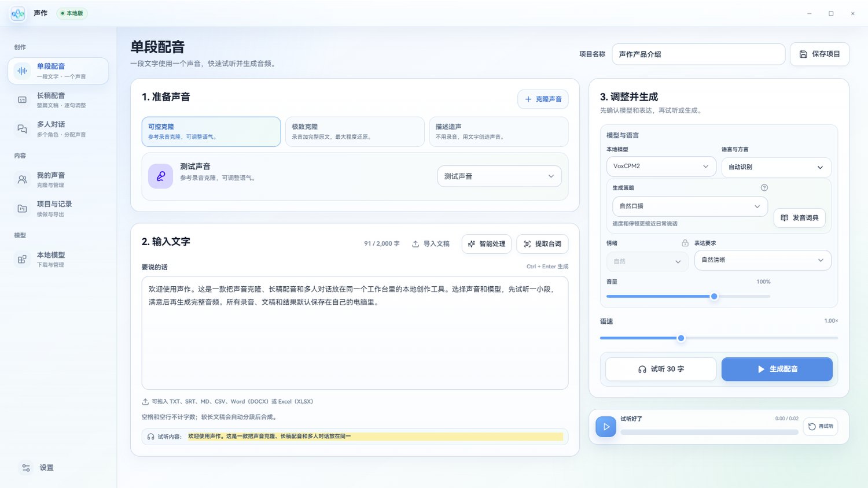
Task: Open the 情绪 自然 dropdown
Action: pyautogui.click(x=648, y=261)
